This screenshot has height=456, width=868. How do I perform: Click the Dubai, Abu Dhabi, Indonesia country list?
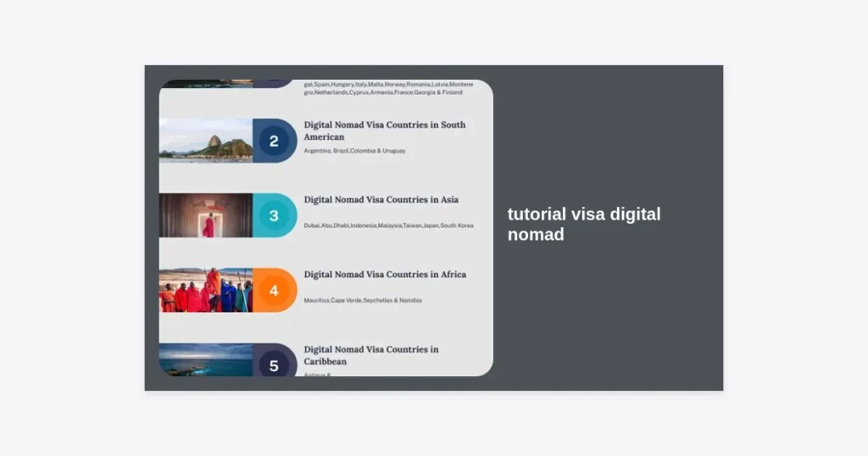pyautogui.click(x=388, y=225)
